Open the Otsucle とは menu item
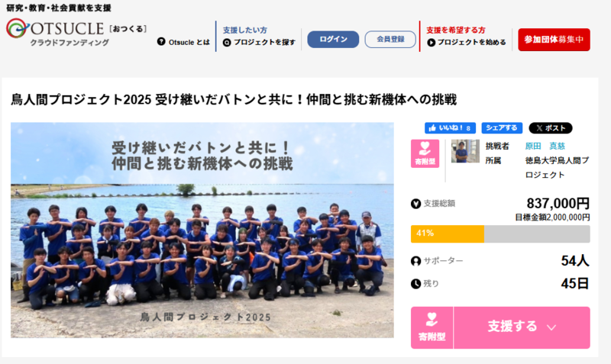 point(183,42)
